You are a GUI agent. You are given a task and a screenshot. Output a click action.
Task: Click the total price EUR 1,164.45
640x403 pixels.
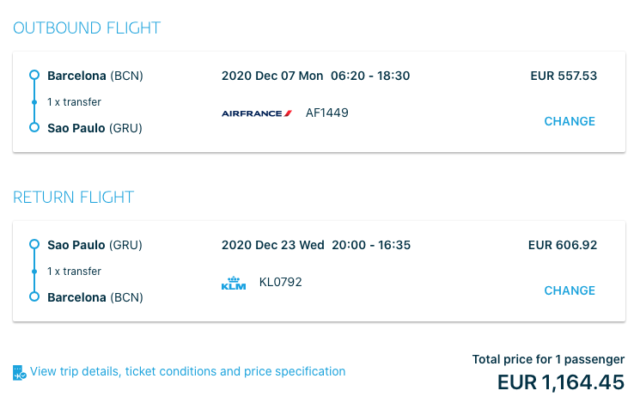[561, 382]
